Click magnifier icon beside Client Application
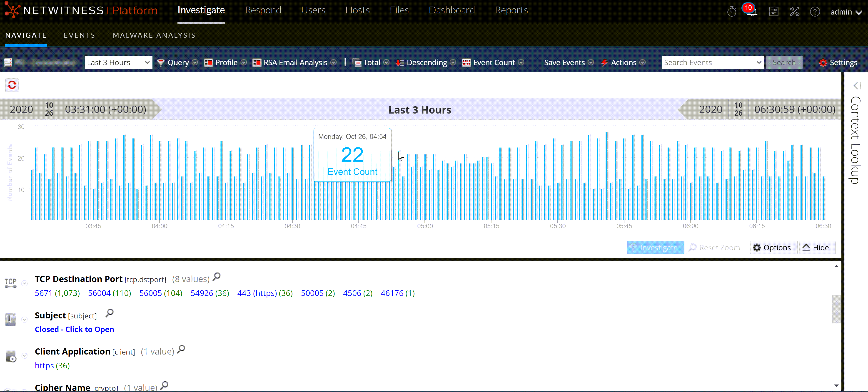This screenshot has width=868, height=392. [x=181, y=349]
